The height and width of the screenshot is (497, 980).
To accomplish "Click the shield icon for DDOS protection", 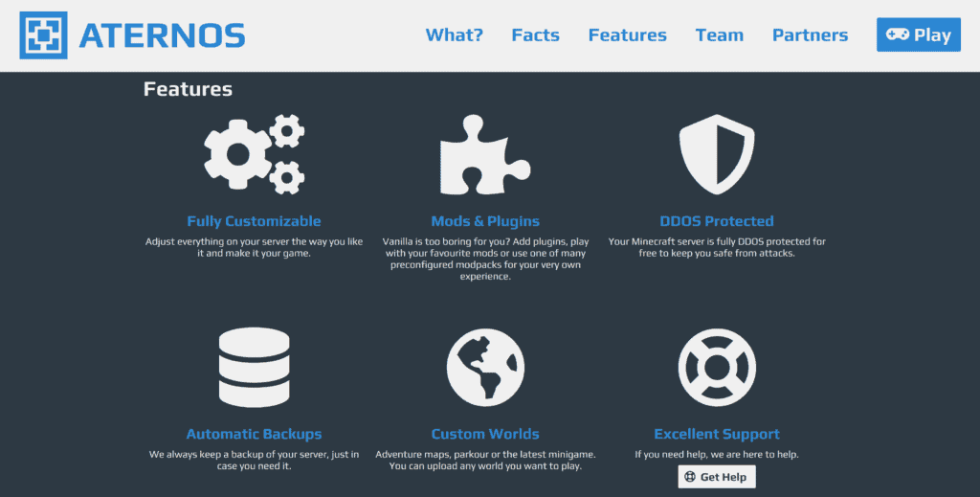I will pyautogui.click(x=717, y=154).
